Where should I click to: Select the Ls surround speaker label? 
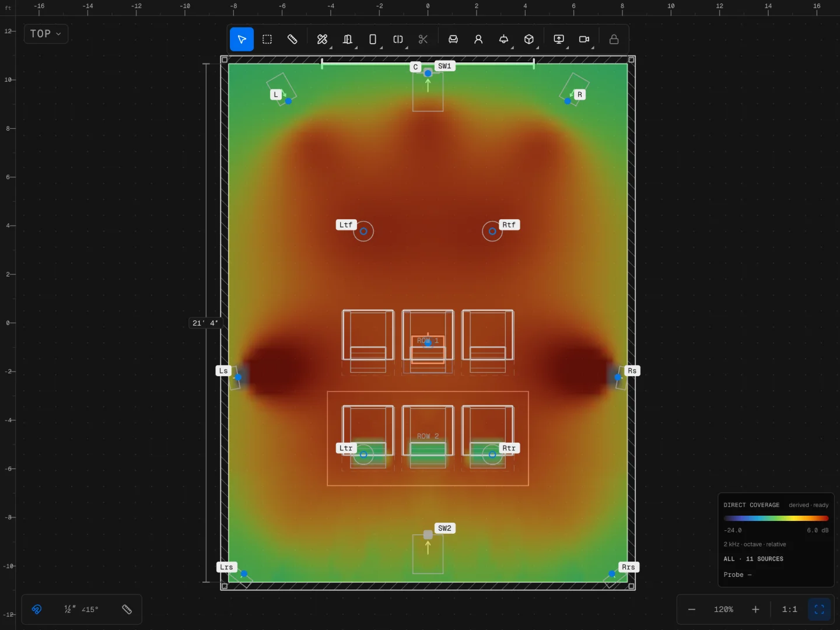(223, 370)
